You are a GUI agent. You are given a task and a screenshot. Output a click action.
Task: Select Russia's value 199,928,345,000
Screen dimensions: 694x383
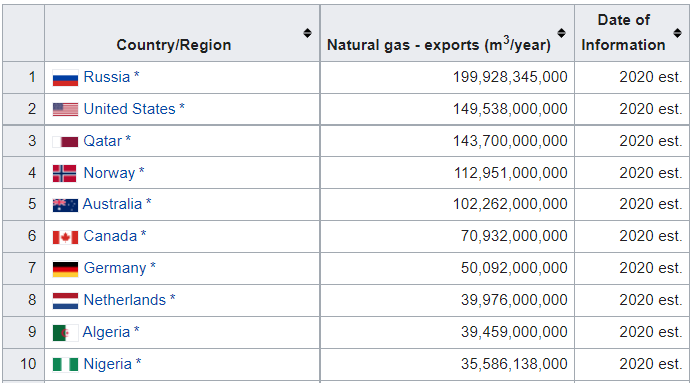[510, 77]
